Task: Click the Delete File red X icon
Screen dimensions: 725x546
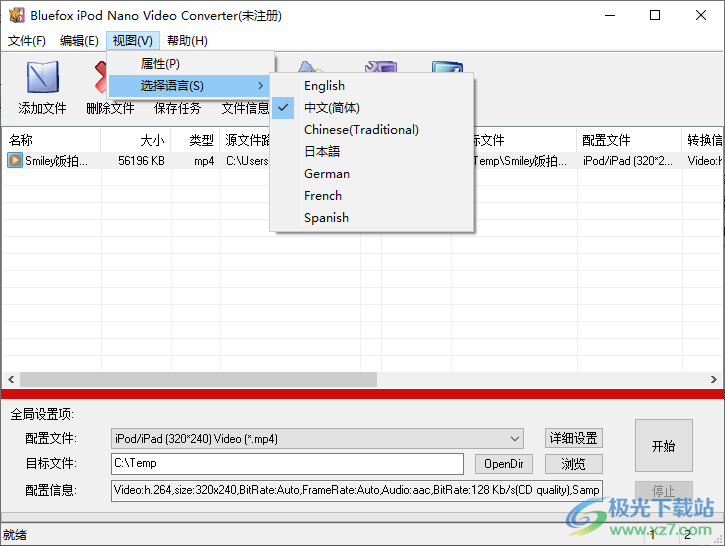Action: (x=100, y=77)
